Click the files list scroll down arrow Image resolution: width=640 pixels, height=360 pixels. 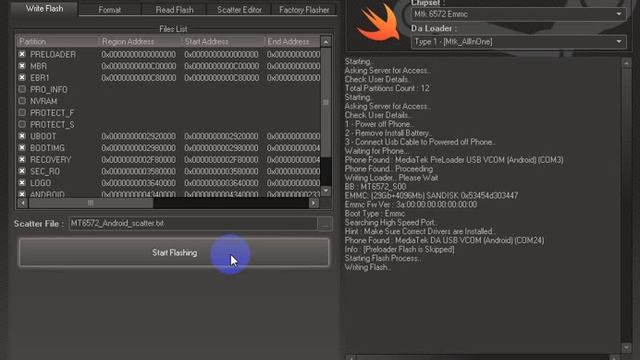click(x=326, y=191)
